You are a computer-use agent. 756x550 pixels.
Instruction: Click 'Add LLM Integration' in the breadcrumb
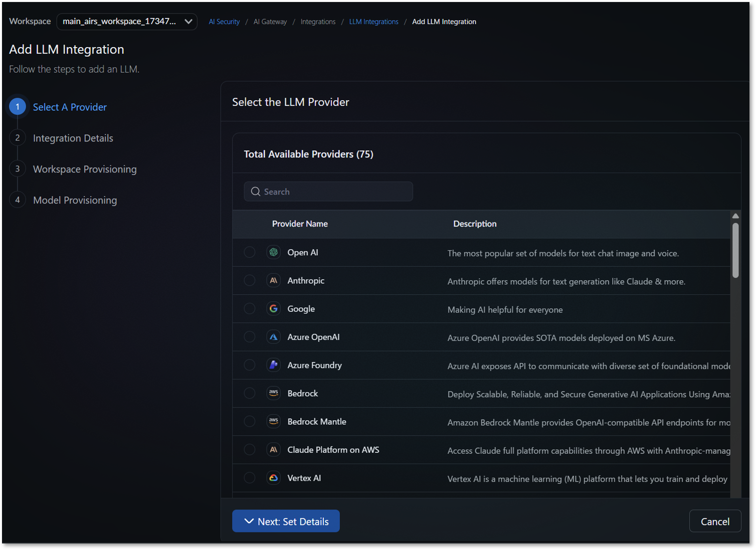coord(444,22)
